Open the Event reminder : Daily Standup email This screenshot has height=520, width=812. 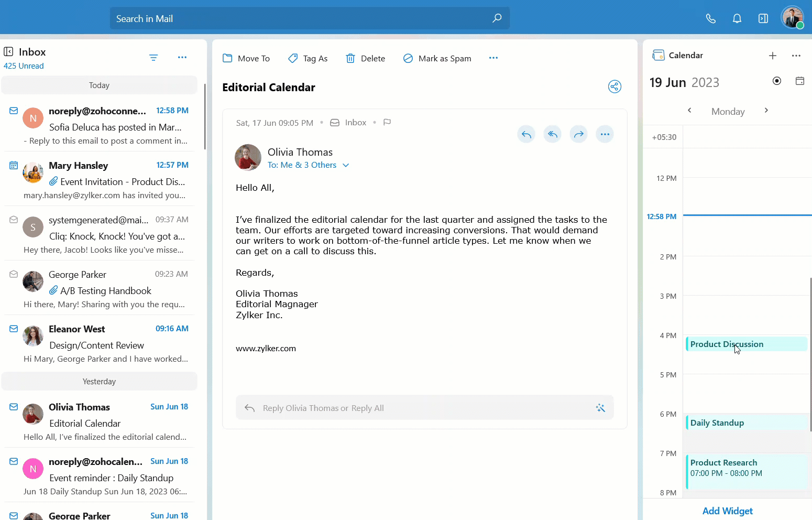(100, 476)
